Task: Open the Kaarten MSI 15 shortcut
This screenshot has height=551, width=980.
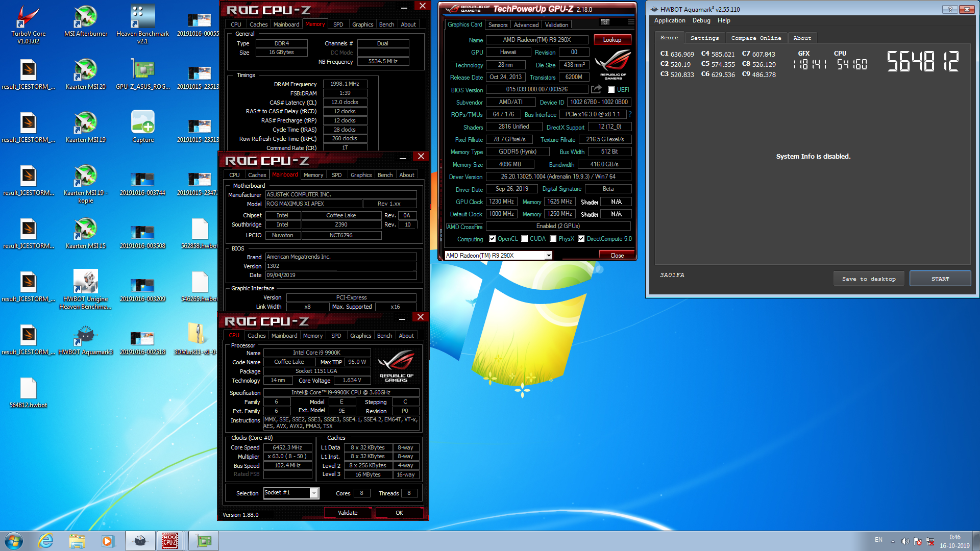Action: (86, 233)
